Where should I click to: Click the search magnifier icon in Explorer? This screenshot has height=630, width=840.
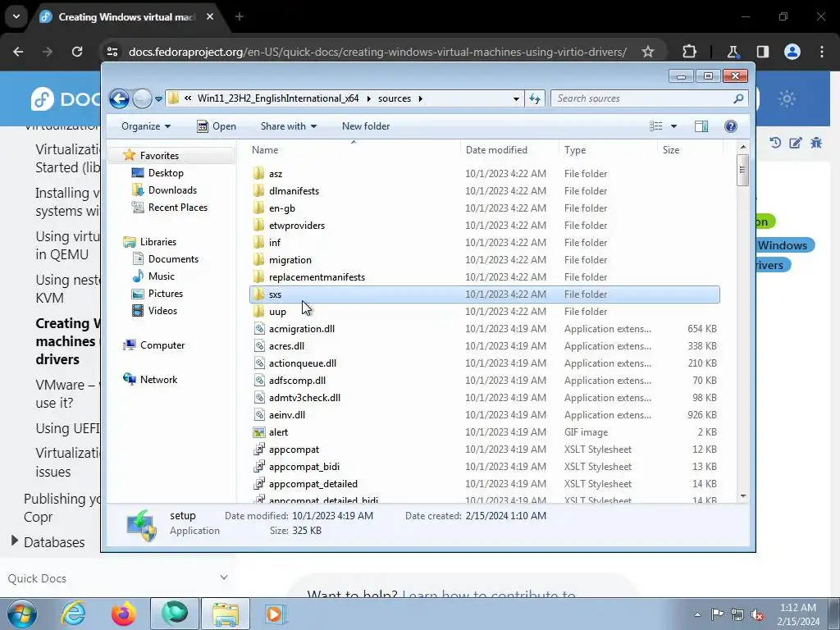738,98
